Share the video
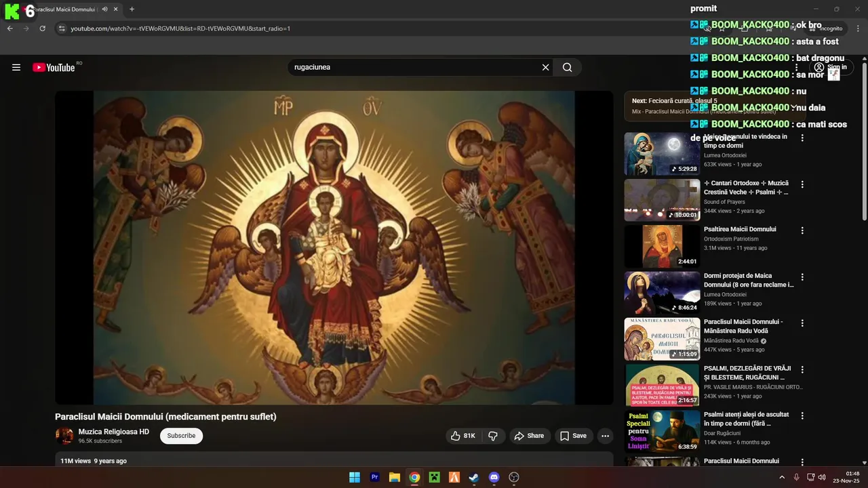Screen dimensions: 868x488 click(x=529, y=436)
